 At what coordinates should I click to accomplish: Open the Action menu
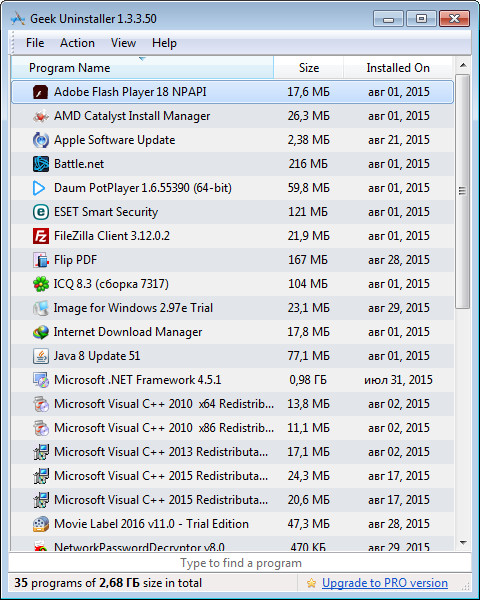point(77,43)
